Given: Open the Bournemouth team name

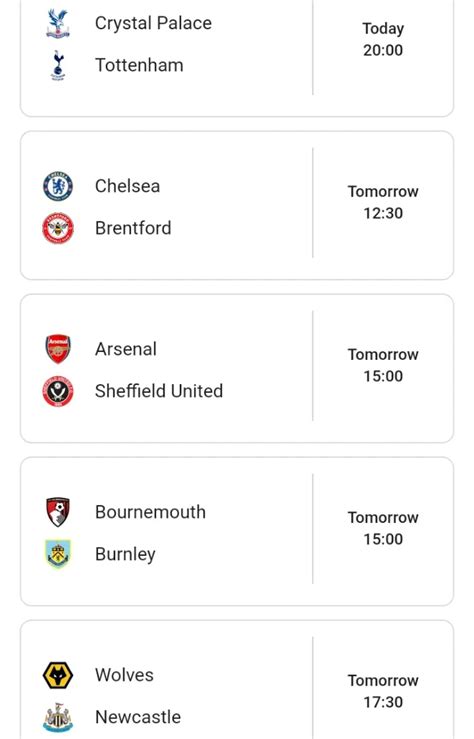Looking at the screenshot, I should pyautogui.click(x=150, y=512).
